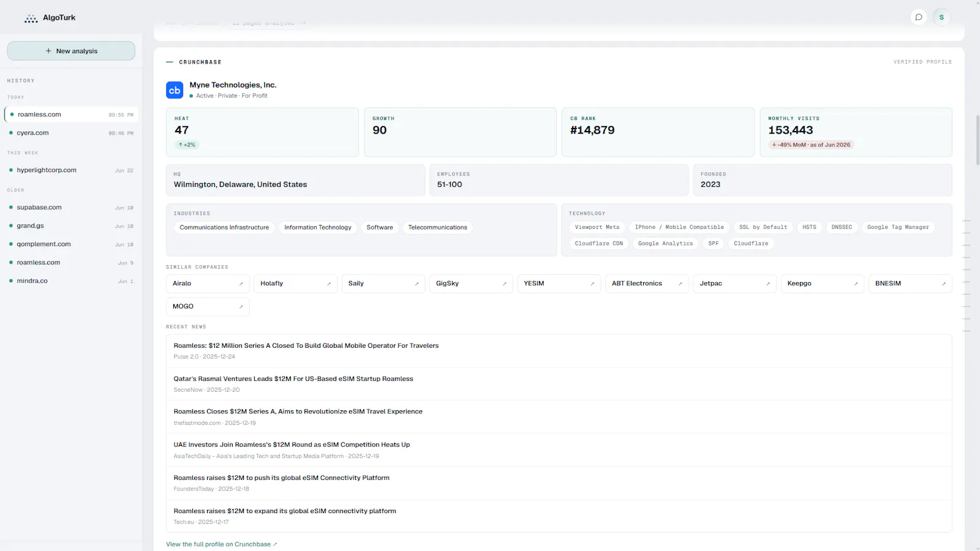Image resolution: width=980 pixels, height=551 pixels.
Task: Click the page vertical scrollbar thumb
Action: tap(978, 140)
